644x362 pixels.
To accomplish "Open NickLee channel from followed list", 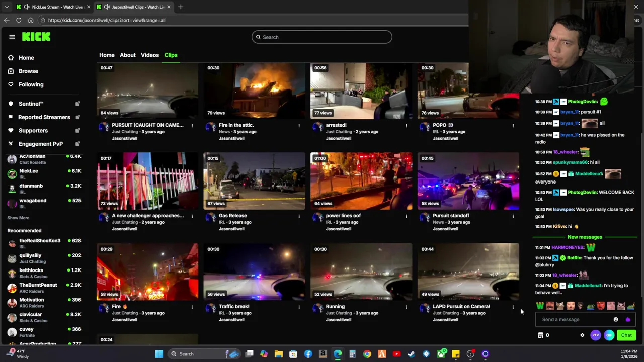I will pyautogui.click(x=44, y=174).
